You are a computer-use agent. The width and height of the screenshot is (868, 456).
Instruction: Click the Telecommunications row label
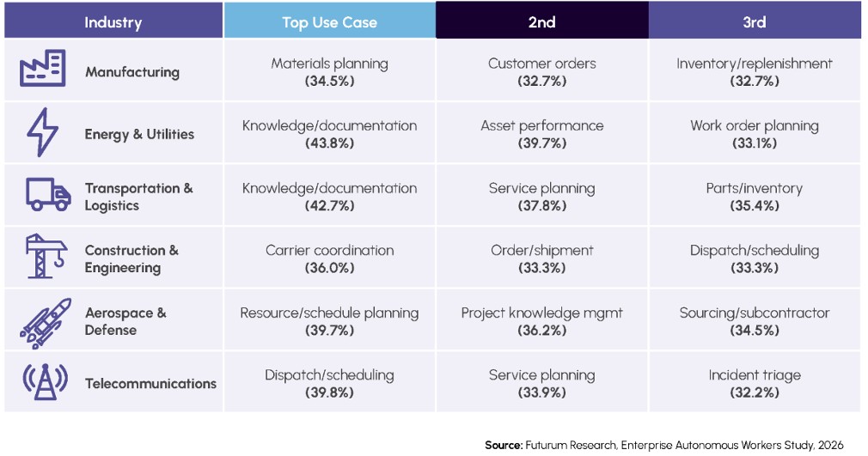pos(150,384)
